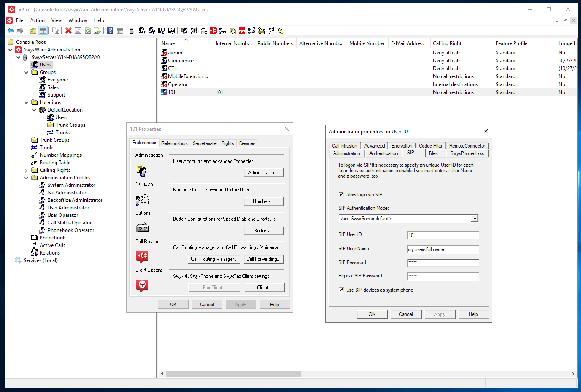
Task: Open the Action menu
Action: [37, 20]
